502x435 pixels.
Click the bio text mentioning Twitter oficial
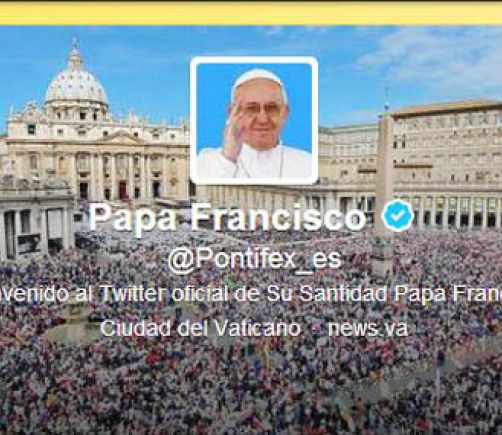click(x=251, y=294)
